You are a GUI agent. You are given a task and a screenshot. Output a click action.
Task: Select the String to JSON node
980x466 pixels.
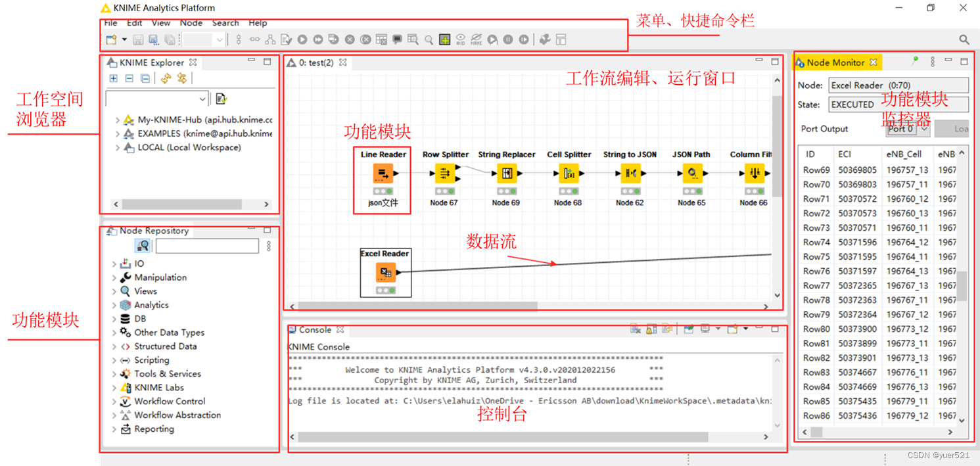click(630, 174)
